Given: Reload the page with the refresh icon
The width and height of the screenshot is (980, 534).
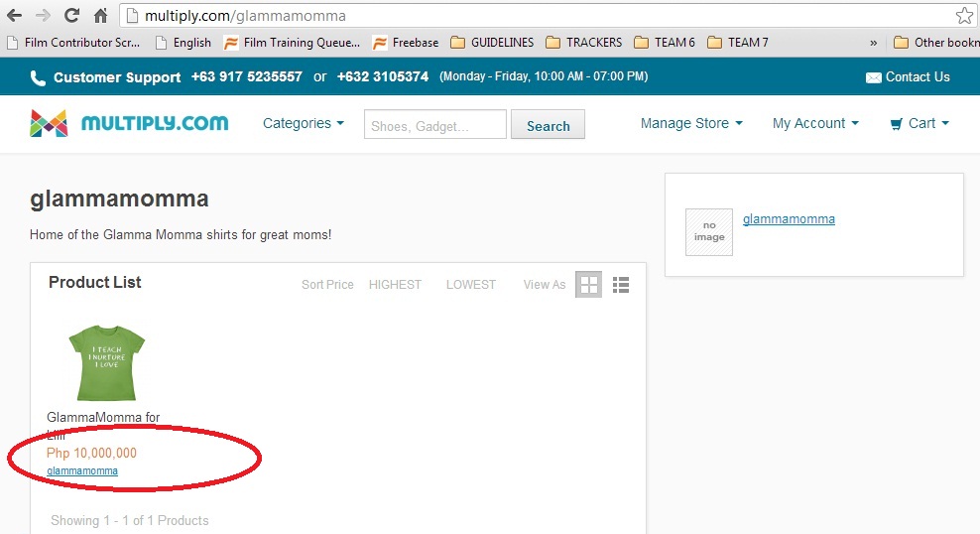Looking at the screenshot, I should (x=71, y=16).
